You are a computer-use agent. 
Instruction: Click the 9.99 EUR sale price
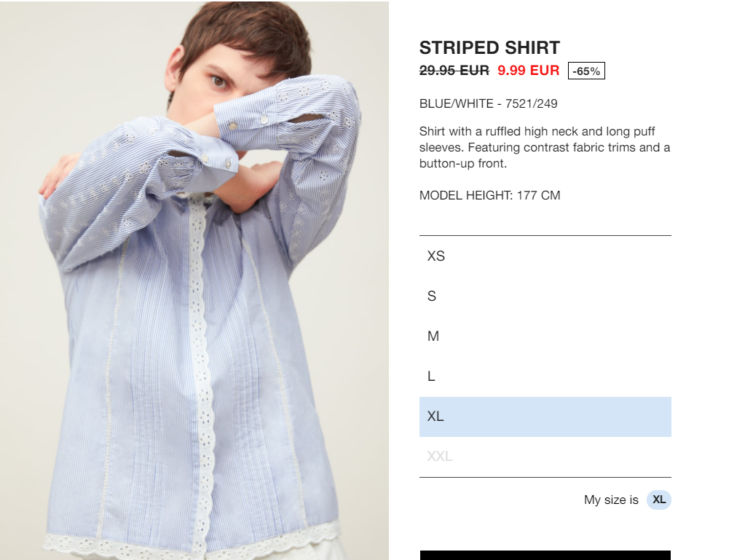[x=528, y=71]
